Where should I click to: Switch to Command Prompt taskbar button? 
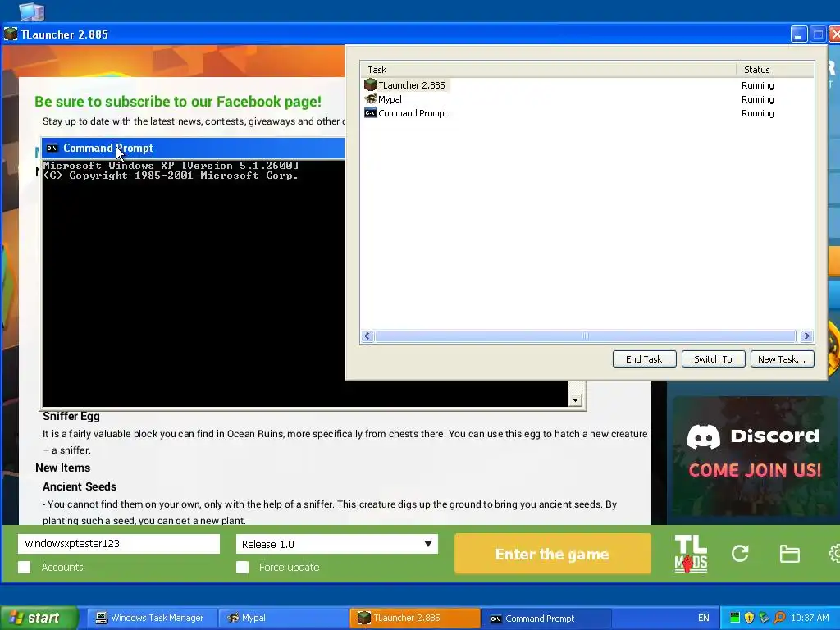(x=546, y=619)
